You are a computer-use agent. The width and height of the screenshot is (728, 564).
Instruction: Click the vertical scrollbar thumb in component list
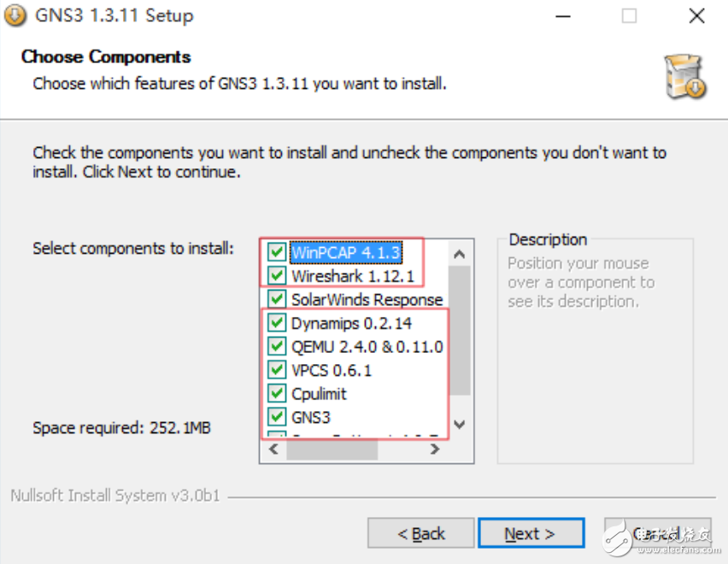(459, 329)
